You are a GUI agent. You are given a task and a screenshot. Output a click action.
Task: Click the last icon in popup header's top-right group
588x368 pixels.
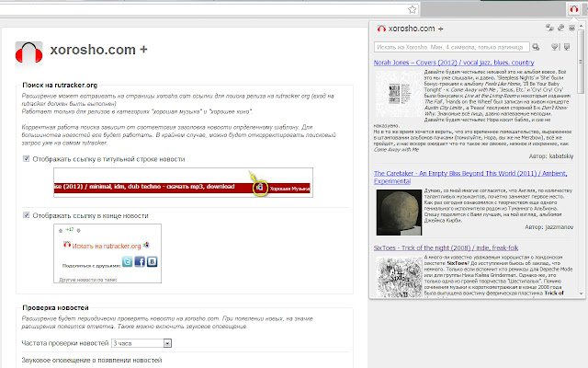(x=571, y=28)
